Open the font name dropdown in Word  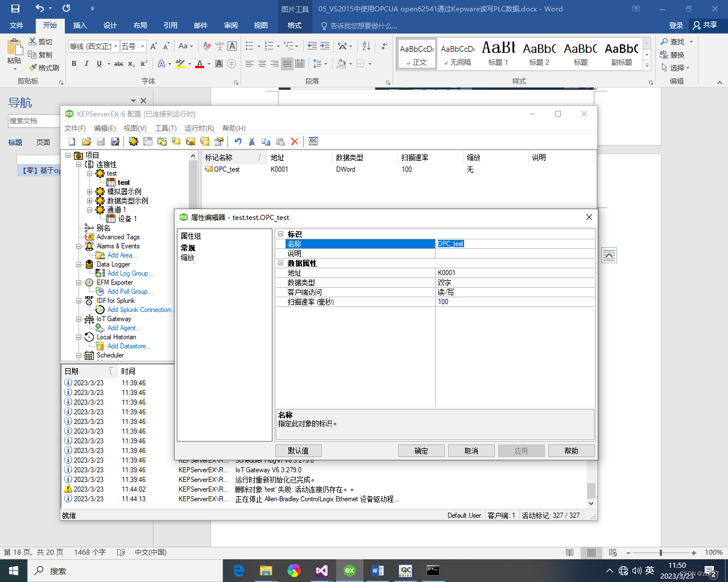pos(116,47)
